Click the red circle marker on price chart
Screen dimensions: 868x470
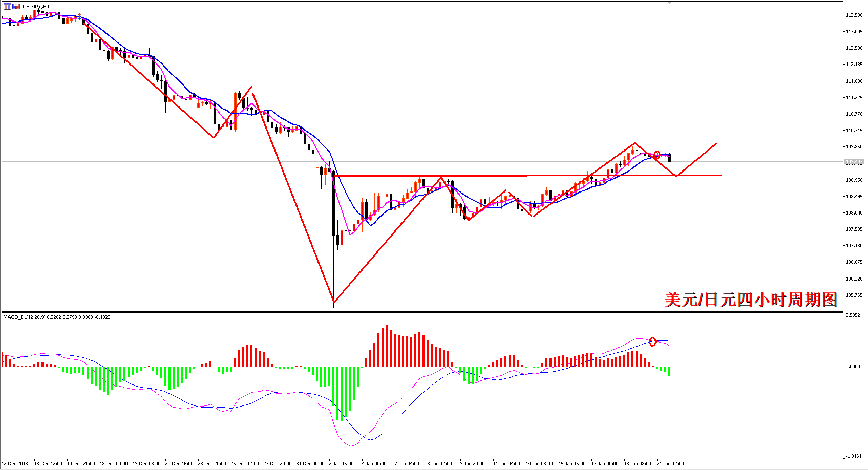(x=657, y=155)
